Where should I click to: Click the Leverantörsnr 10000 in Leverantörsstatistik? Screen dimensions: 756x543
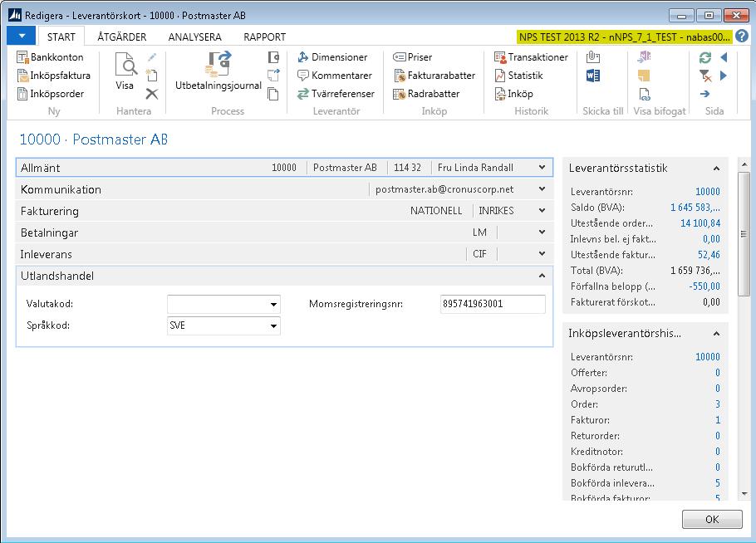(707, 192)
